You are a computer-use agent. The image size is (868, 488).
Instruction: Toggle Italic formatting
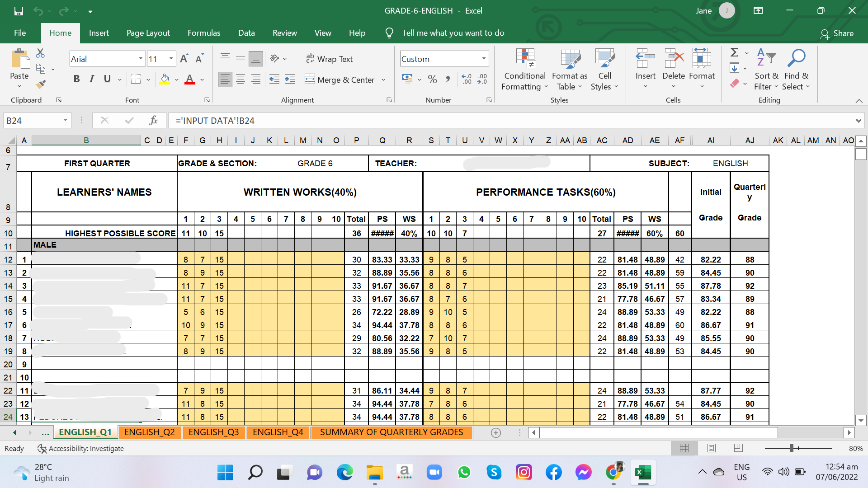tap(92, 80)
